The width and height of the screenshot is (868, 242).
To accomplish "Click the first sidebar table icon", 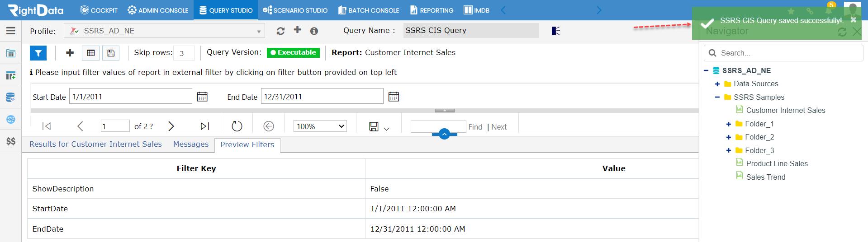I will tap(11, 54).
